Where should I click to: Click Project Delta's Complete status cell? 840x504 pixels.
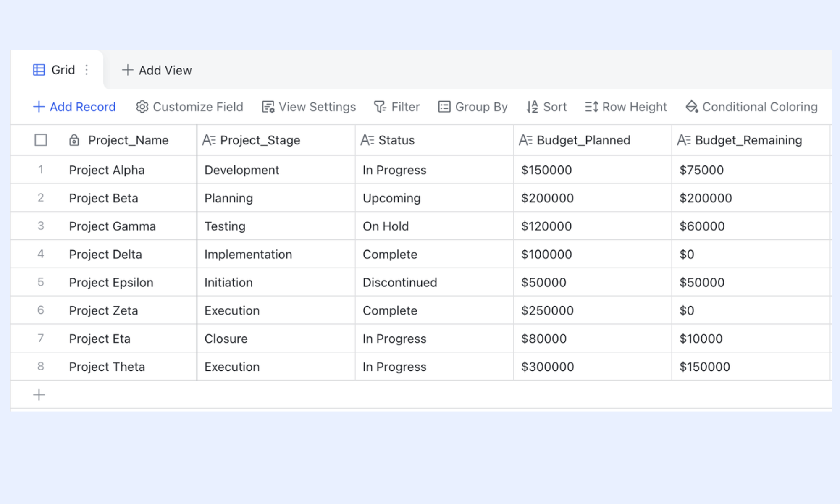tap(434, 254)
